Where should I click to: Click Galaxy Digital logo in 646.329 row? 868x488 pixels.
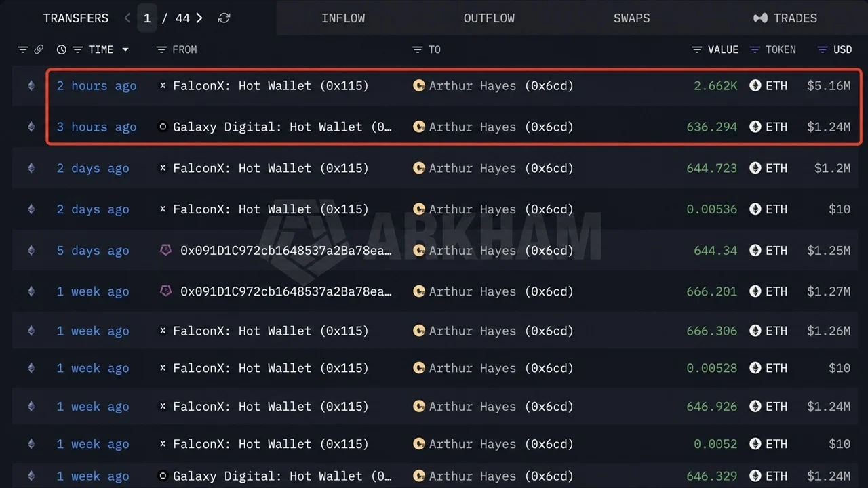(x=163, y=476)
